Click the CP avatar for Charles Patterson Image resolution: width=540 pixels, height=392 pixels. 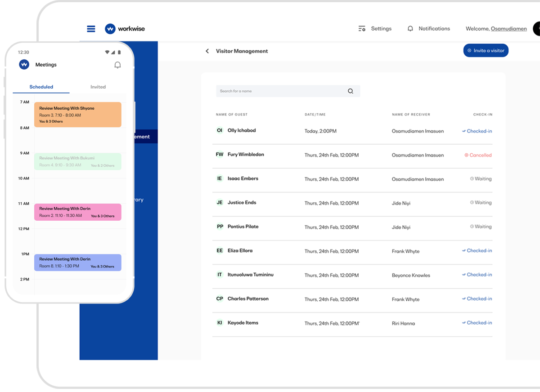coord(220,298)
